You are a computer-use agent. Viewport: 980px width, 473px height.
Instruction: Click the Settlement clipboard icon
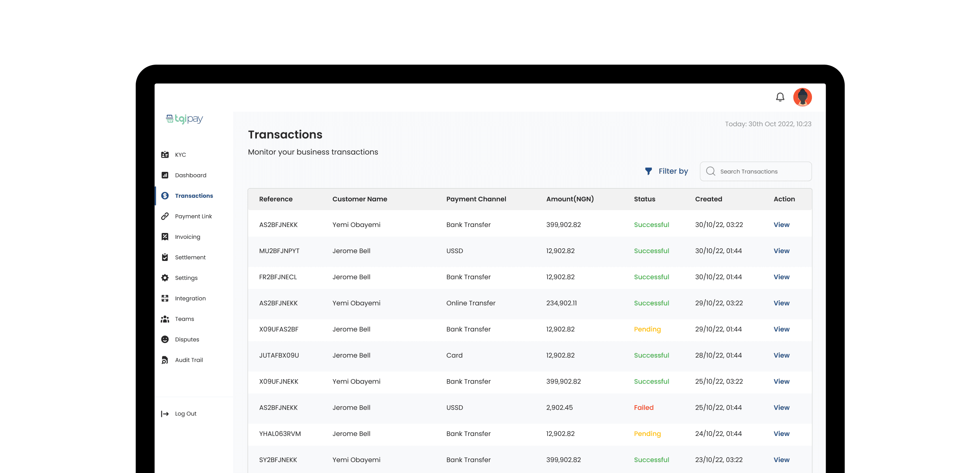pos(165,257)
